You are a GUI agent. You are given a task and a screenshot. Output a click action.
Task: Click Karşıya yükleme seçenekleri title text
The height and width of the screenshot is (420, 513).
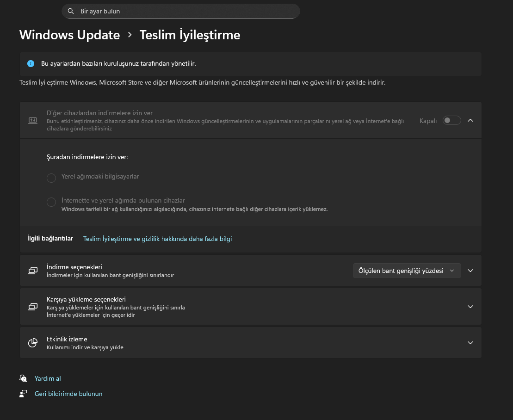[86, 299]
